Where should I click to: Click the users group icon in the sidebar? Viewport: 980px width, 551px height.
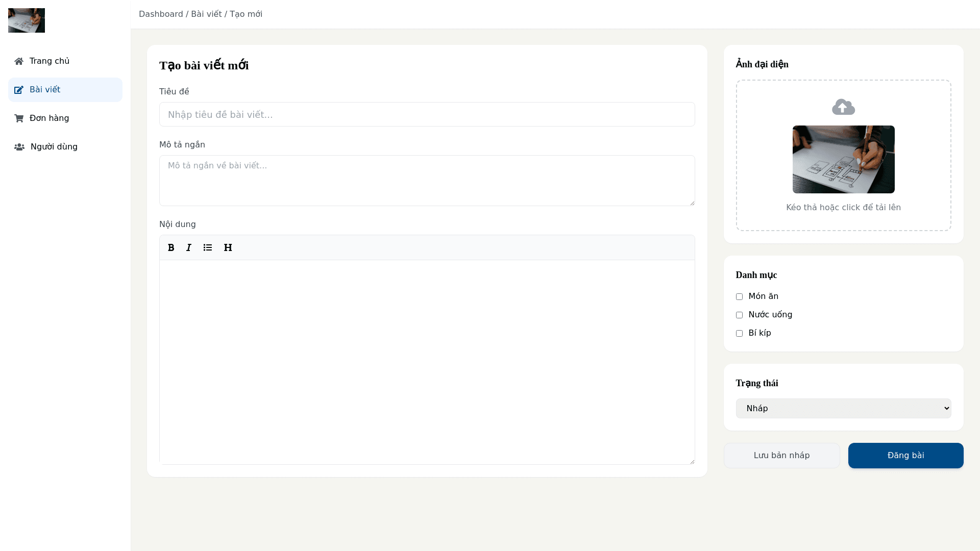(19, 147)
